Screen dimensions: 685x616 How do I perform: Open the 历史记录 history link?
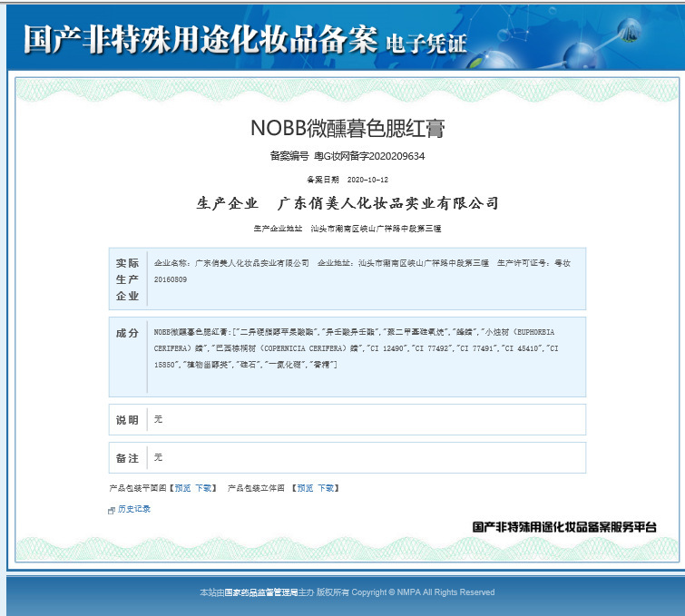(x=134, y=509)
